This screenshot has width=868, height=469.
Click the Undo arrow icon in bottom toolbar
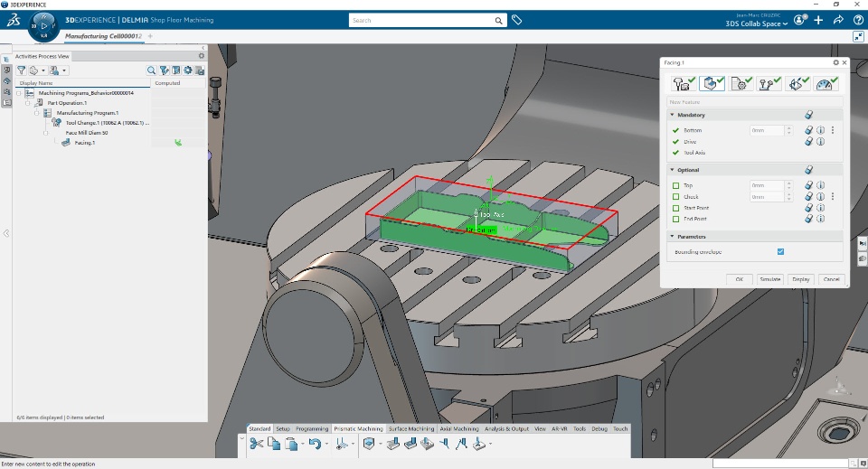(x=315, y=444)
